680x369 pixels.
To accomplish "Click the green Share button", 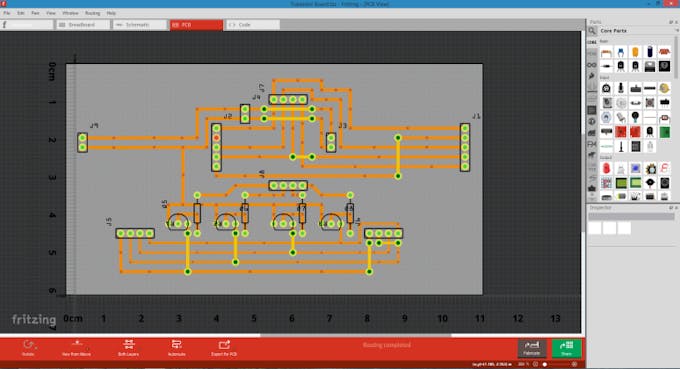I will pyautogui.click(x=566, y=348).
